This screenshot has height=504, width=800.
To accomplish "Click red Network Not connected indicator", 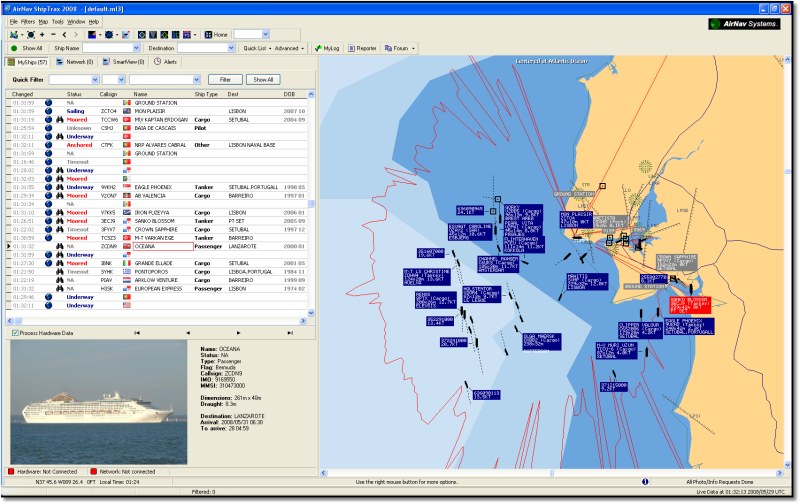I will (93, 472).
